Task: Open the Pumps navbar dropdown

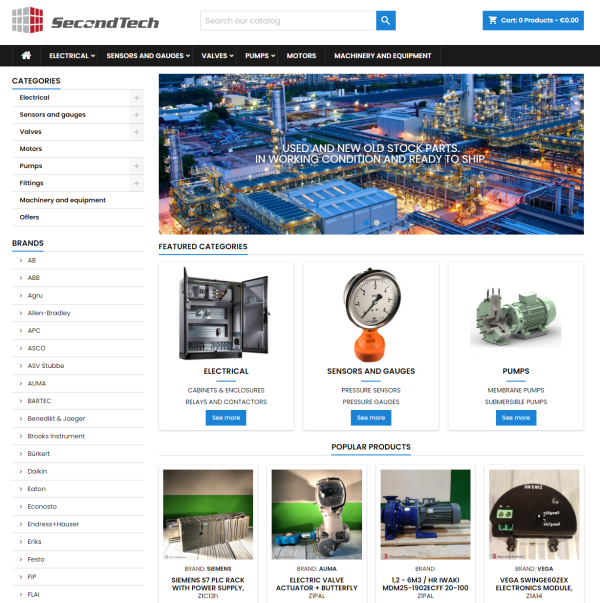Action: pyautogui.click(x=260, y=55)
